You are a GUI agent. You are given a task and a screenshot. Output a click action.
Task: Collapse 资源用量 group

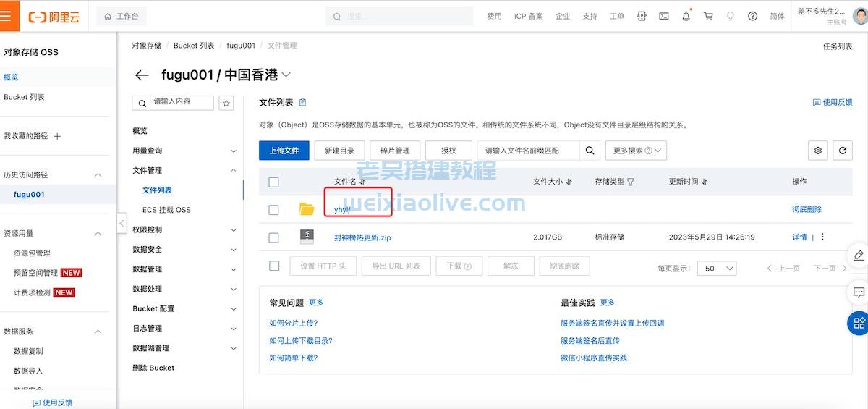[x=98, y=234]
